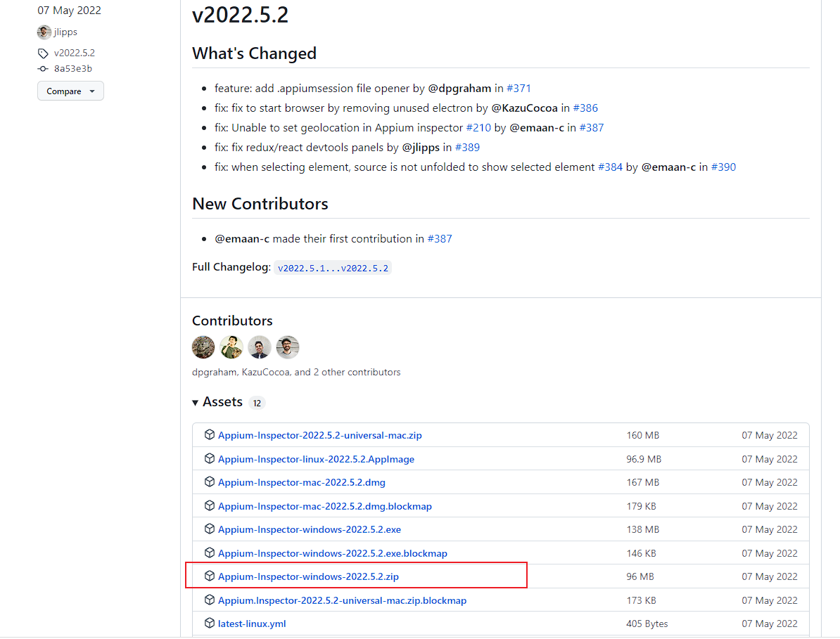Click package icon for Appium-Inspector-mac-2022.5.2.dmg.blockmap
840x639 pixels.
tap(210, 505)
